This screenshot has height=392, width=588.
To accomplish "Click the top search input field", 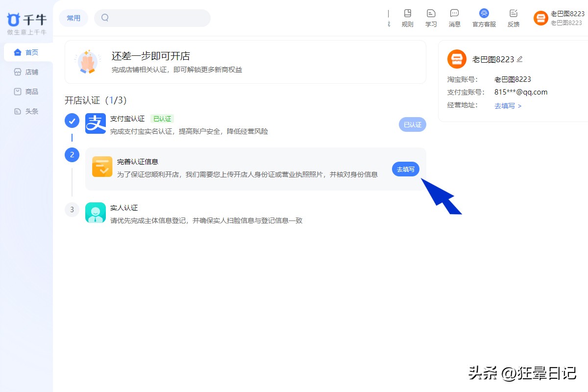I will [152, 18].
